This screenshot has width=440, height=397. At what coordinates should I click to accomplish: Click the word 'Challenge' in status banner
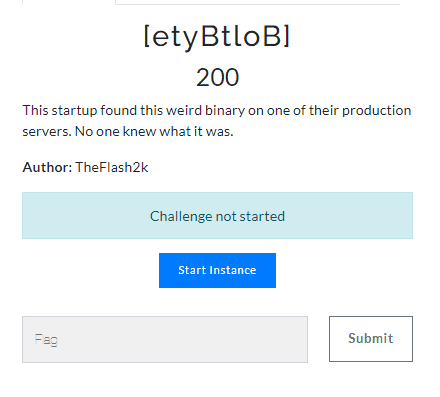[180, 216]
